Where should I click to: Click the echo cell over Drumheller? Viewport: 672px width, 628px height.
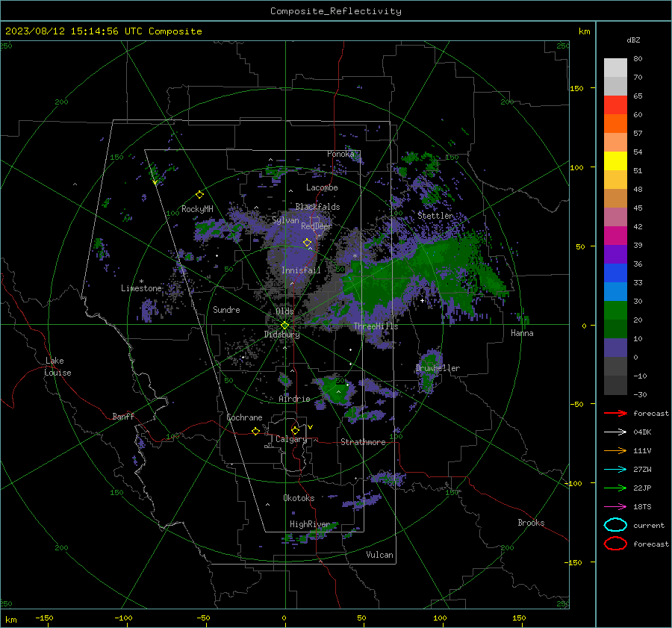coord(429,370)
